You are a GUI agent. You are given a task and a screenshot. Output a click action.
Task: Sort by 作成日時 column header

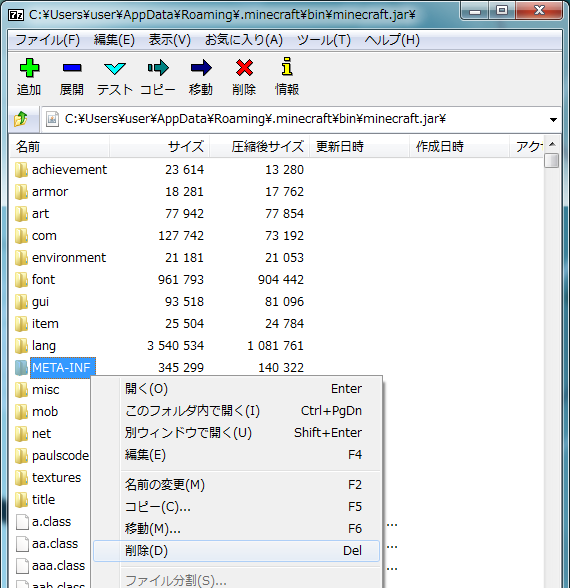point(459,146)
